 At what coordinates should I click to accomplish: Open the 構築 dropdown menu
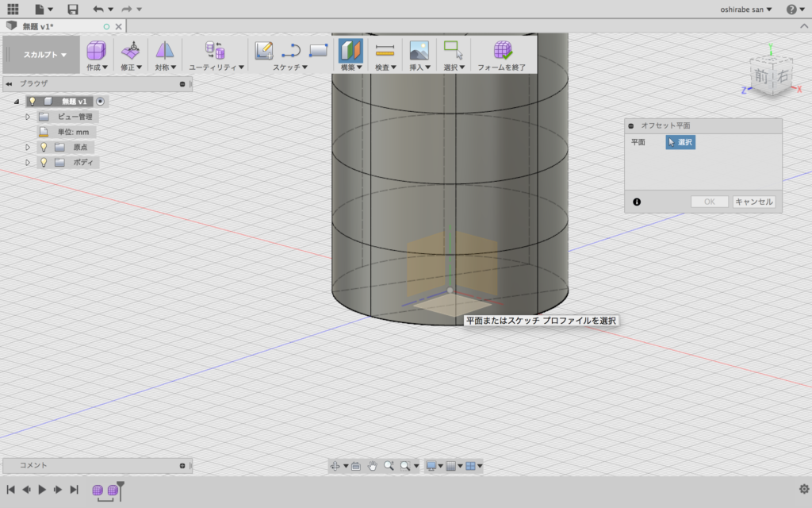coord(351,67)
